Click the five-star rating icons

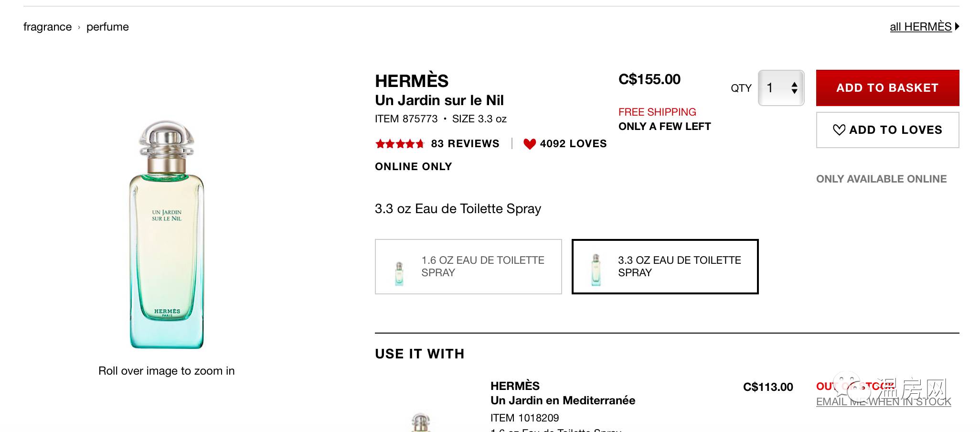[x=399, y=144]
